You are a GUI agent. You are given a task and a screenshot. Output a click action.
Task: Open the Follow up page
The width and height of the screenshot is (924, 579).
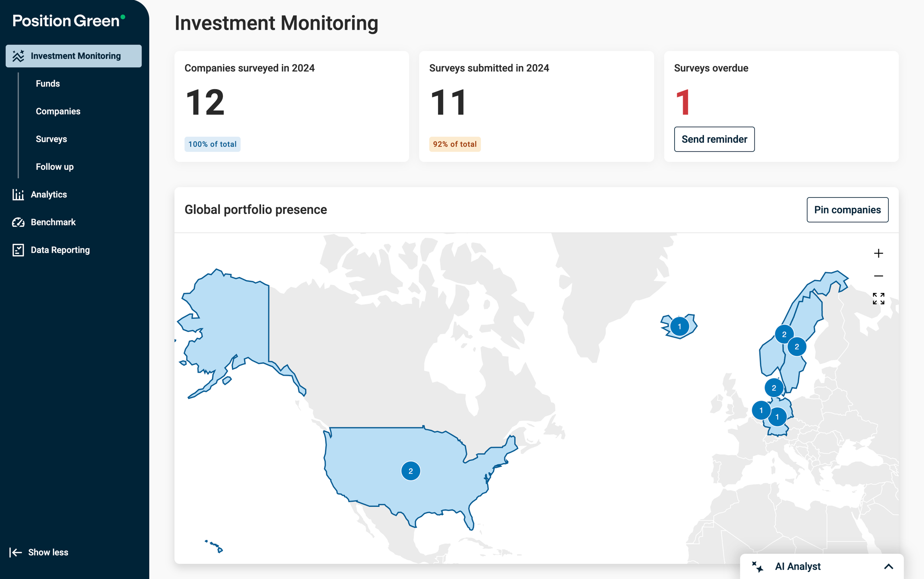[55, 167]
